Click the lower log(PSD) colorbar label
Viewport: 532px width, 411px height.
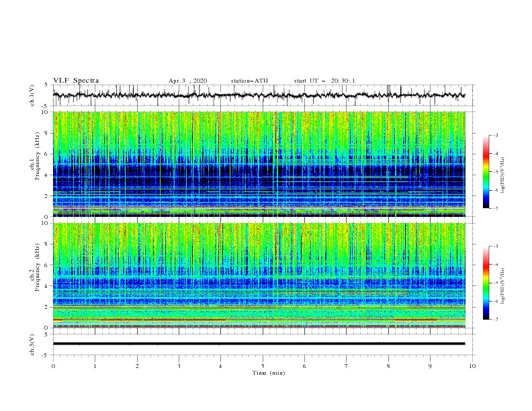502,286
